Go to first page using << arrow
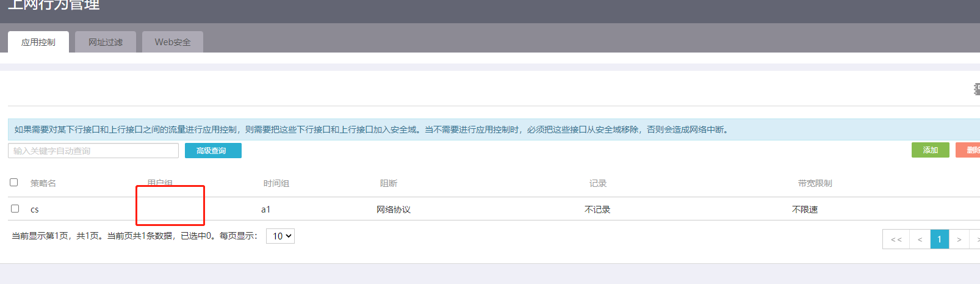 pyautogui.click(x=896, y=239)
